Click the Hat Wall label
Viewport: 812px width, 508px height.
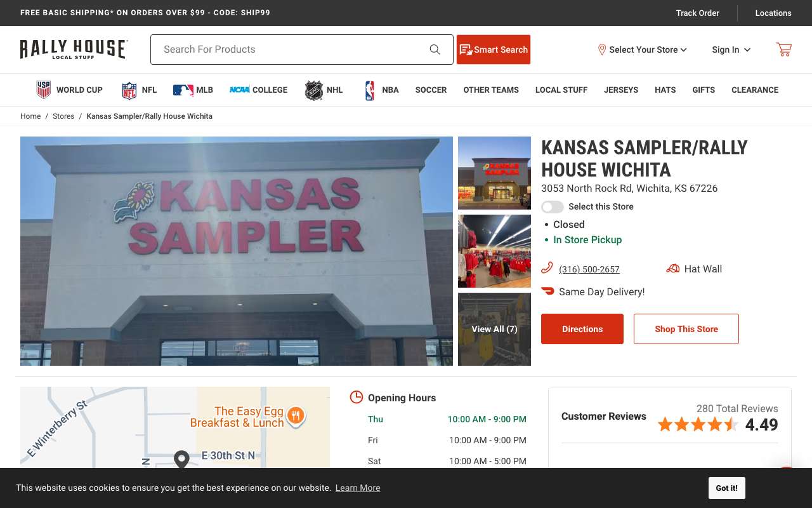(x=703, y=269)
